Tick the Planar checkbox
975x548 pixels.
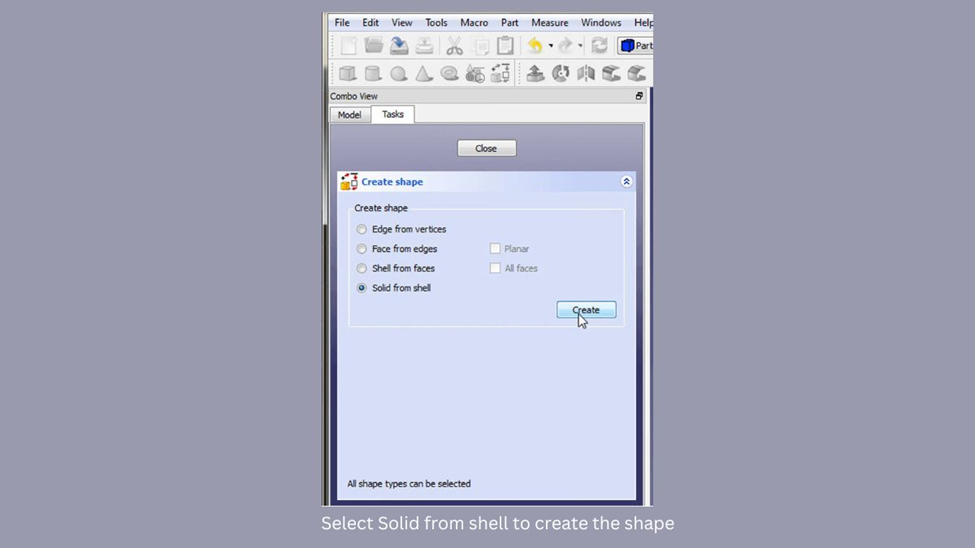click(x=495, y=249)
